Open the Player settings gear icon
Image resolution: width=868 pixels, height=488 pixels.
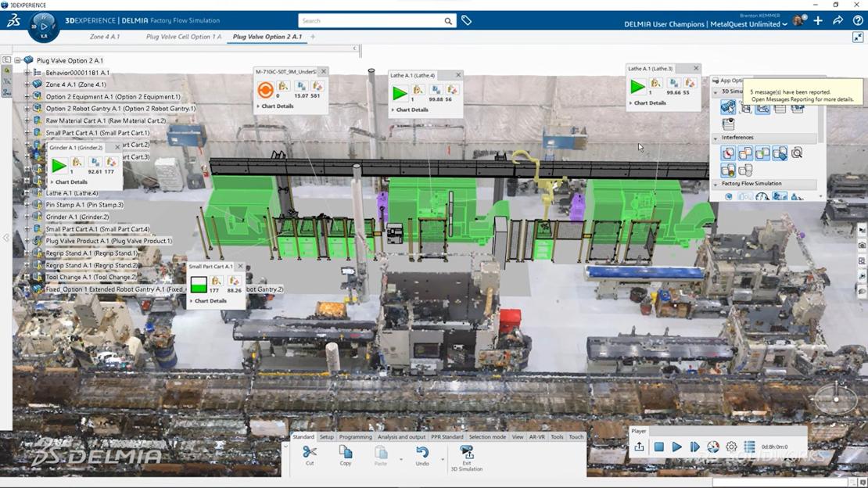point(731,447)
